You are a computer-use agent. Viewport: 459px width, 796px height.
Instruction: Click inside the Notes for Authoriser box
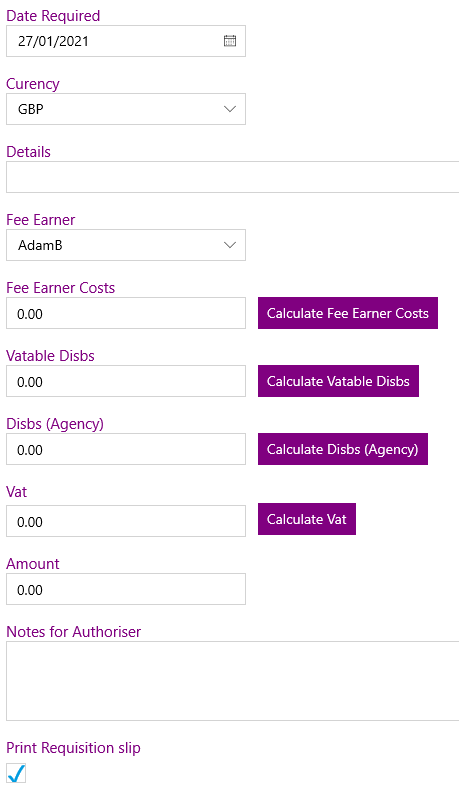[x=233, y=681]
